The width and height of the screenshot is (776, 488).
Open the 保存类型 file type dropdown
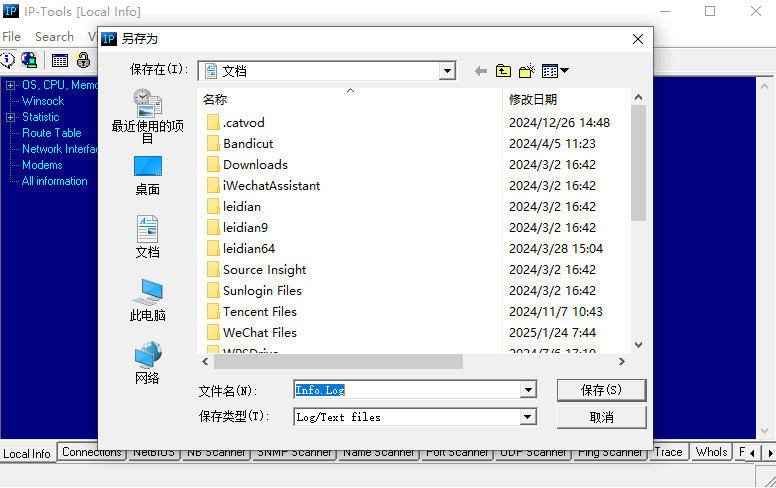pyautogui.click(x=528, y=417)
